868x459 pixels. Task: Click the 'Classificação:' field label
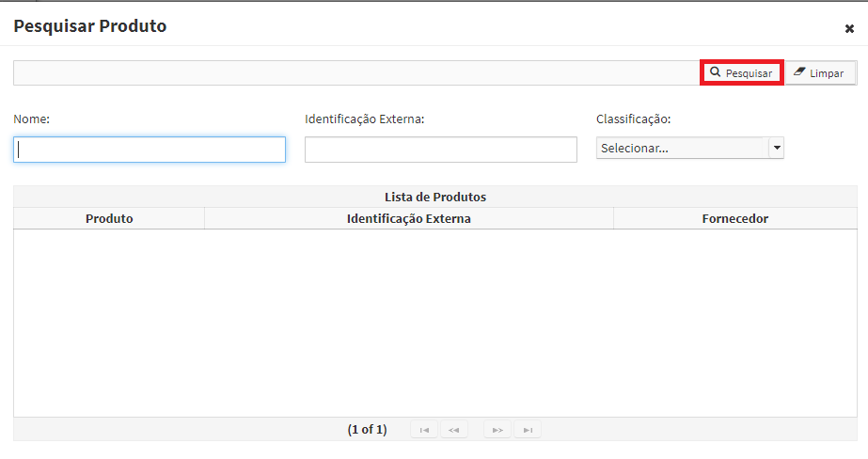coord(633,119)
